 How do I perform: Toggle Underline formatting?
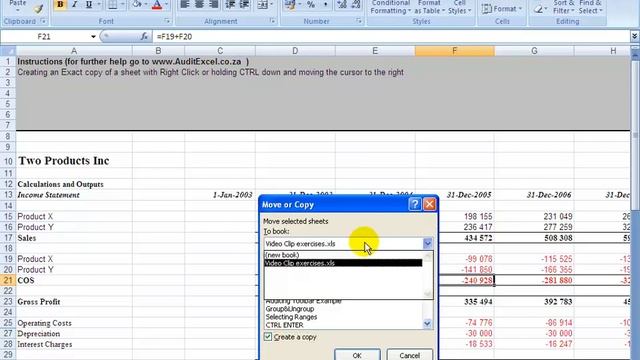click(89, 5)
